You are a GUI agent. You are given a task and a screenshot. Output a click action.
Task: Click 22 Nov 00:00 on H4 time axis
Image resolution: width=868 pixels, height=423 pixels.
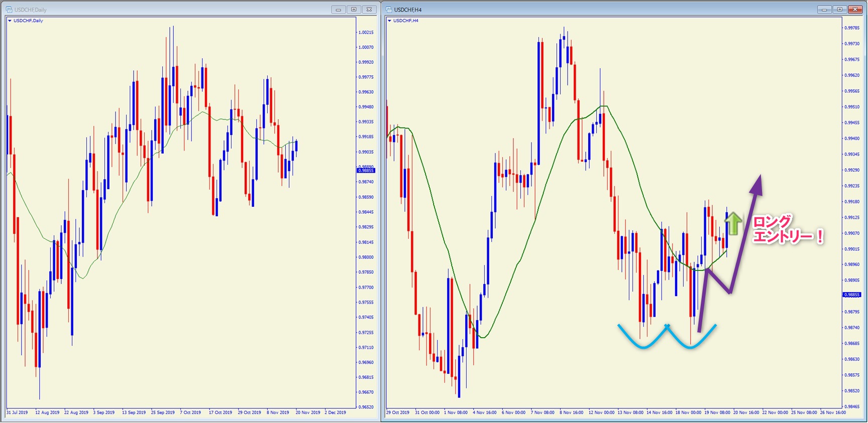click(x=775, y=412)
